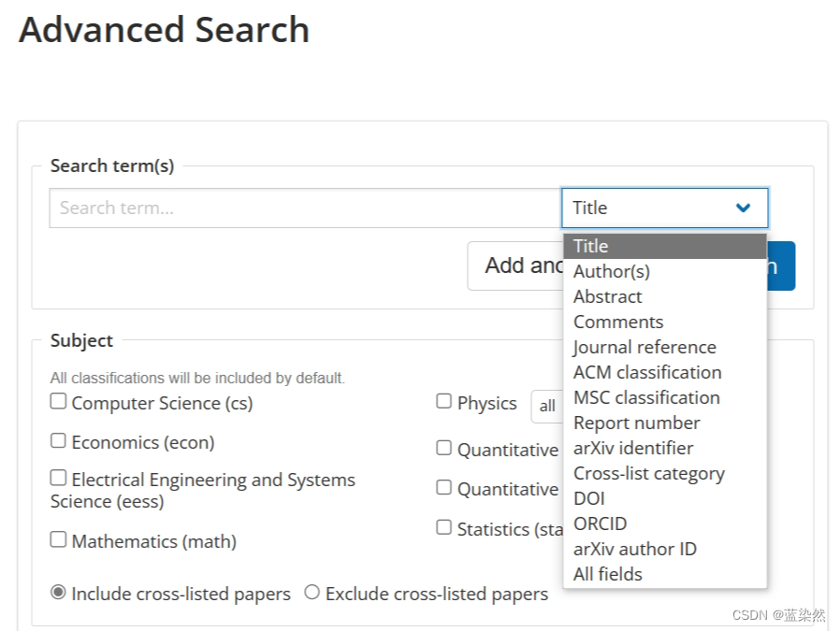
Task: Pick the Comments search field option
Action: [x=618, y=322]
